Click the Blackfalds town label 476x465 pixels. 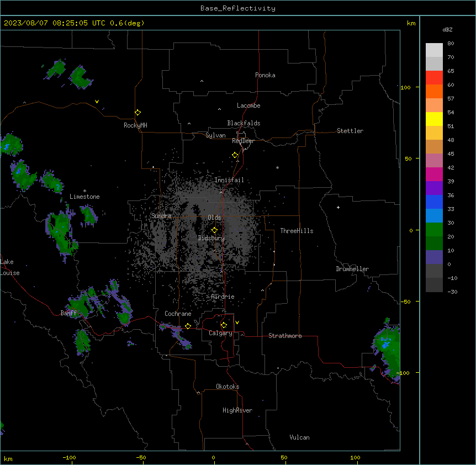click(x=244, y=123)
